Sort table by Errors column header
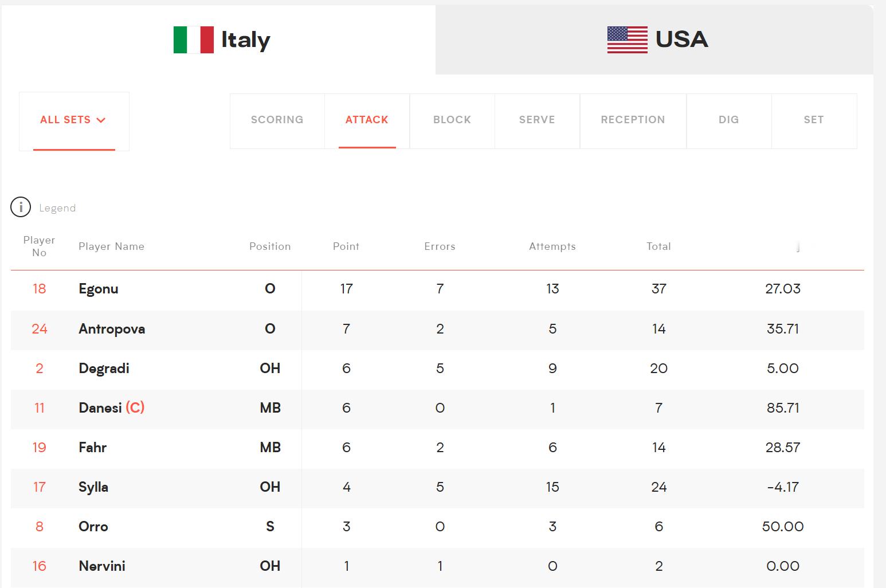This screenshot has width=886, height=588. (440, 246)
